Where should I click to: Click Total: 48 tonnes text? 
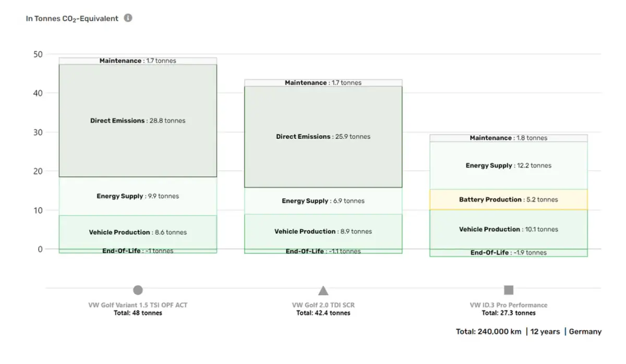pos(138,313)
